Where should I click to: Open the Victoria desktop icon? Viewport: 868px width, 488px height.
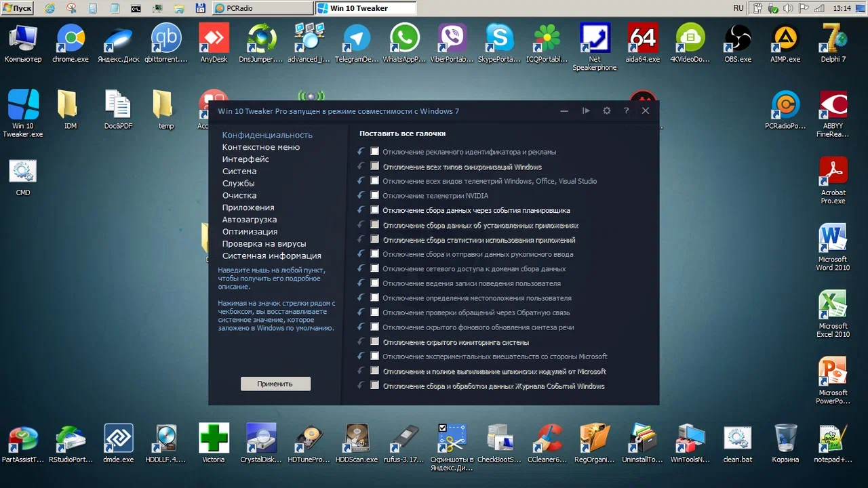(x=214, y=443)
